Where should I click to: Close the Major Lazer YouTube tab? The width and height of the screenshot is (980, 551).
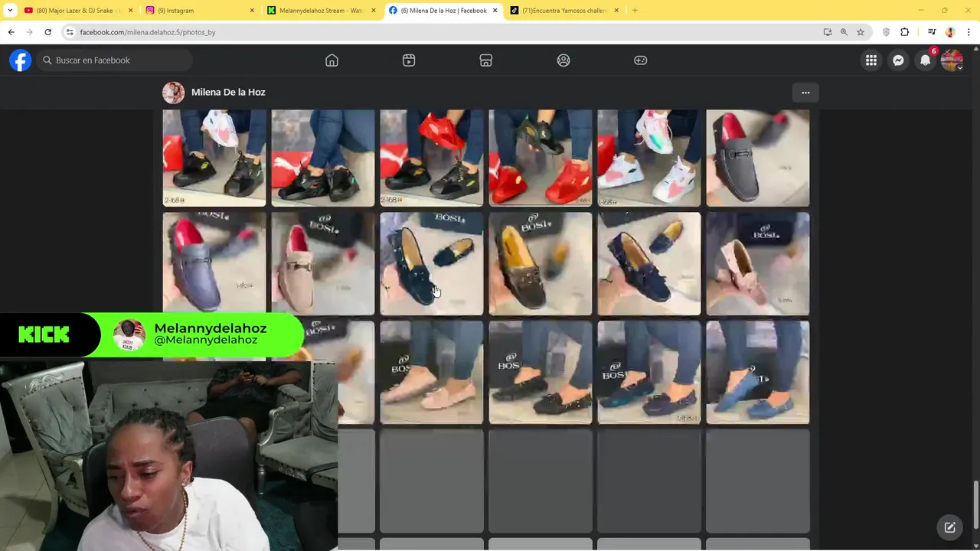[130, 11]
